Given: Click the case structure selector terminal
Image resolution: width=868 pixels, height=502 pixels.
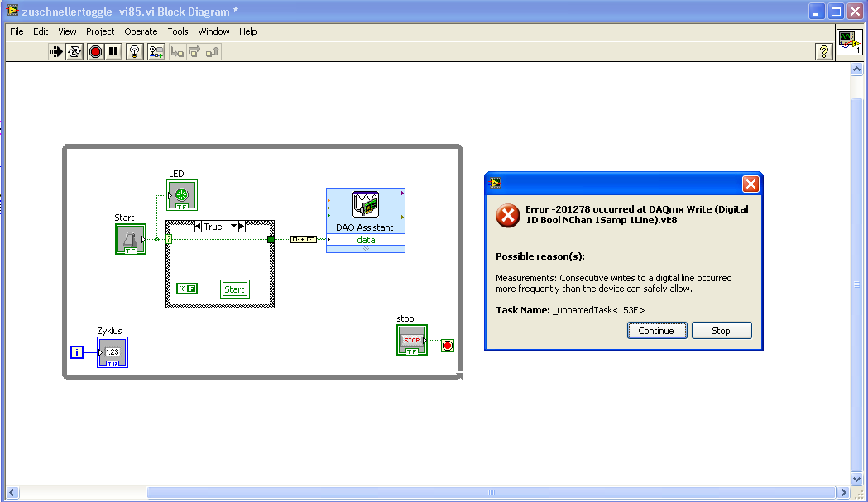Looking at the screenshot, I should click(169, 239).
